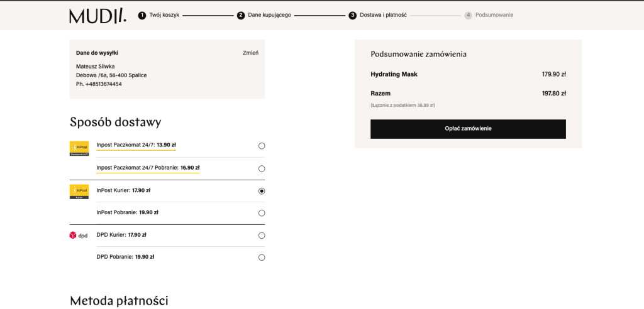644x309 pixels.
Task: Choose InPost Pobranie delivery radio
Action: (x=262, y=213)
